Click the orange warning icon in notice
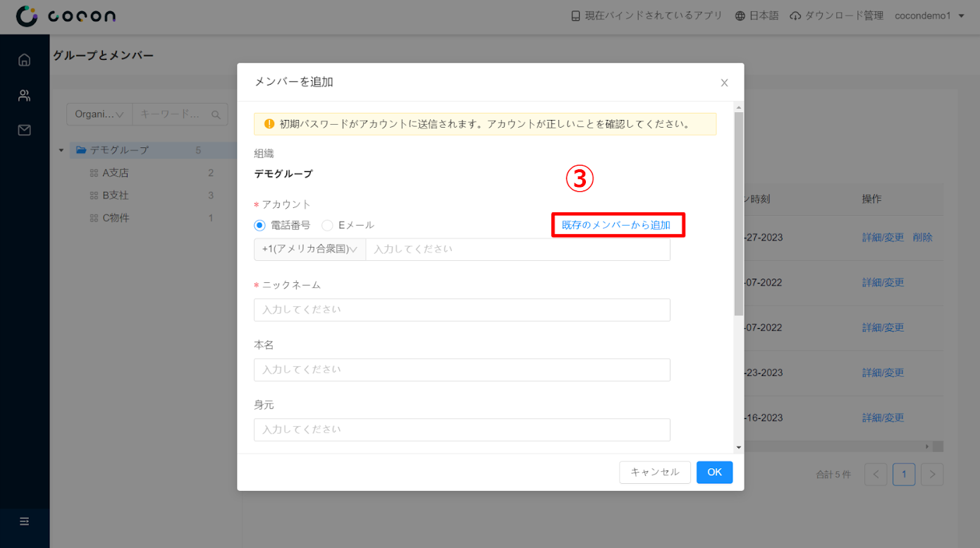Screen dimensions: 980x548 [269, 124]
